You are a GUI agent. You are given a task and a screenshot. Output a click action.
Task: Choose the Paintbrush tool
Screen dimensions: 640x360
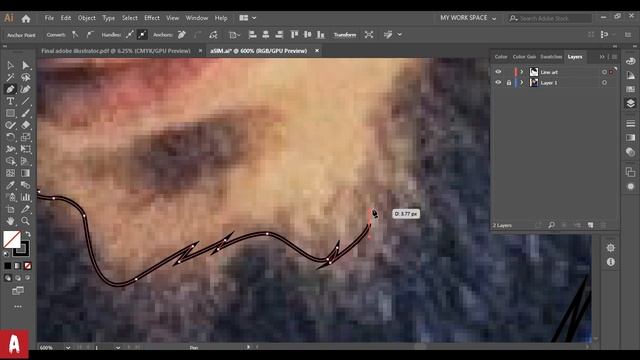pos(25,113)
